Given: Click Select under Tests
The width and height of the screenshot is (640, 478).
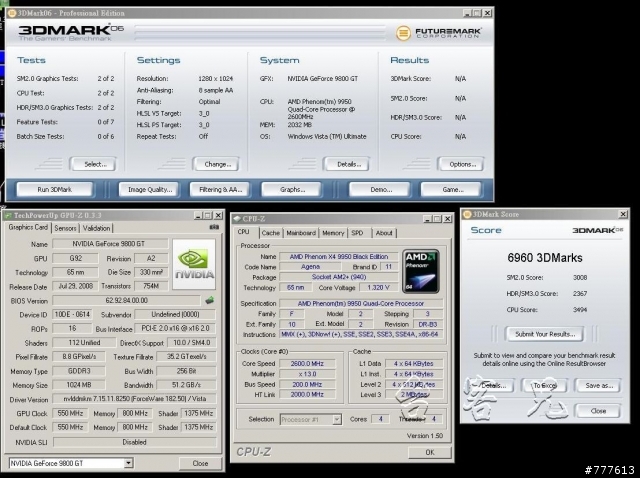Looking at the screenshot, I should tap(94, 164).
